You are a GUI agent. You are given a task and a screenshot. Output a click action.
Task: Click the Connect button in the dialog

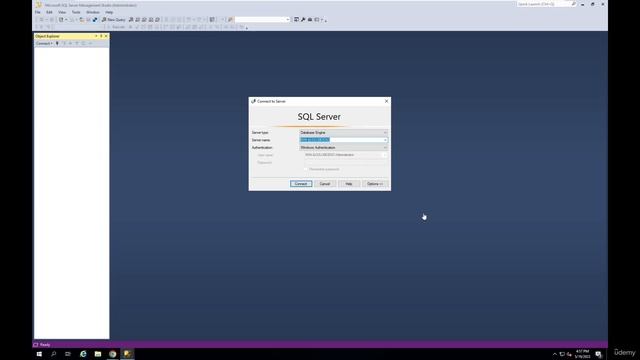pyautogui.click(x=301, y=184)
